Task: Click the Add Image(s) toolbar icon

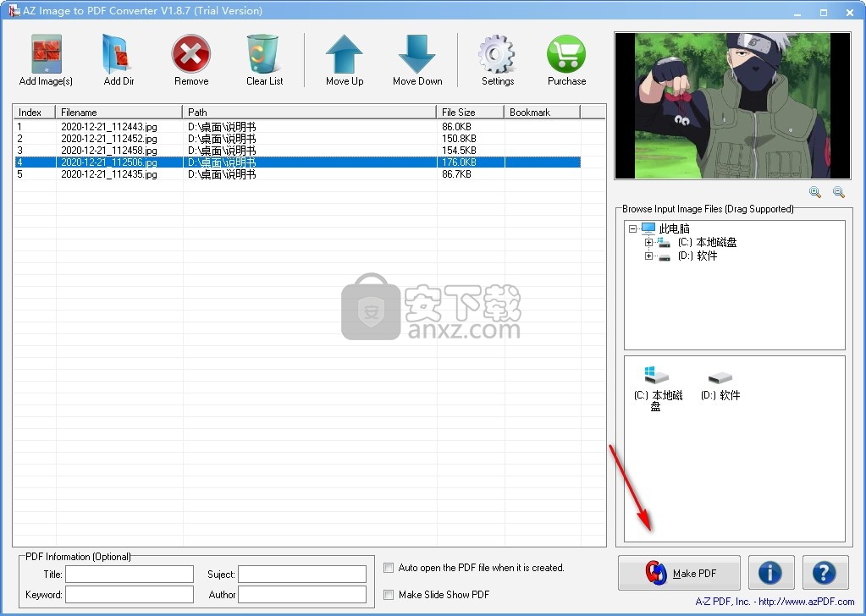Action: point(46,54)
